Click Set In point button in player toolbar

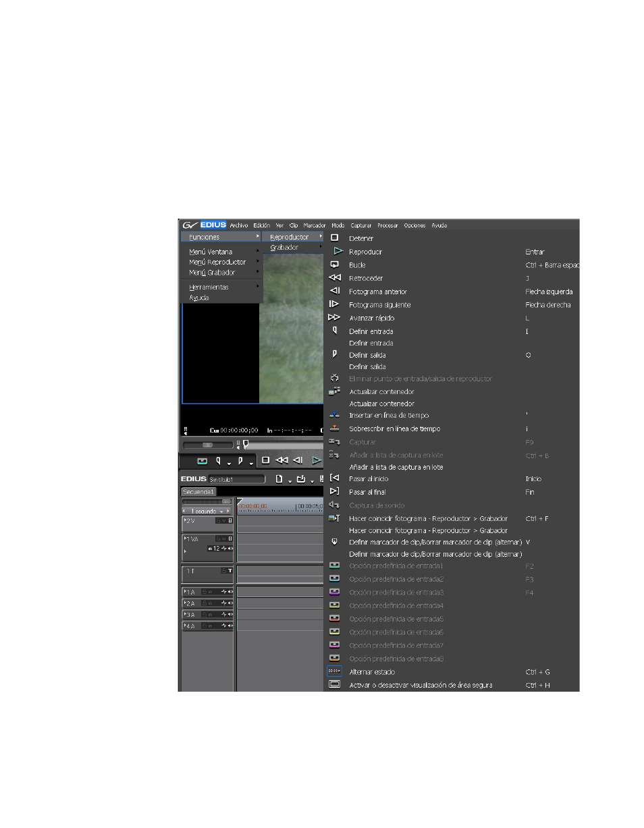[218, 461]
